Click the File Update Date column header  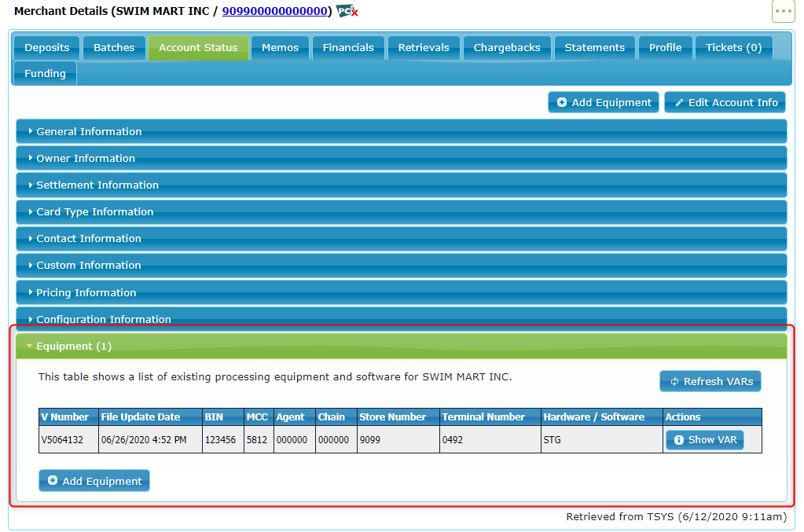[x=150, y=416]
